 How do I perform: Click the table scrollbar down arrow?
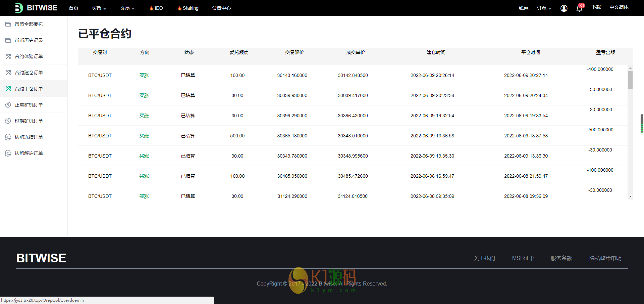(x=631, y=197)
